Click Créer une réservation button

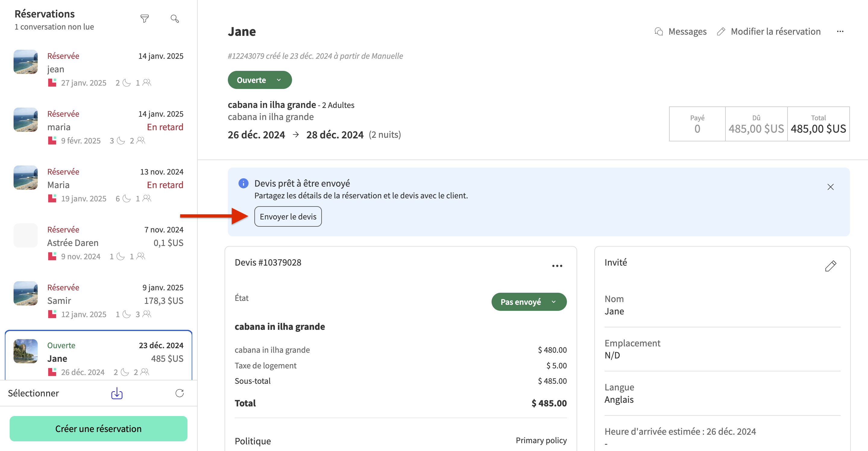(98, 429)
